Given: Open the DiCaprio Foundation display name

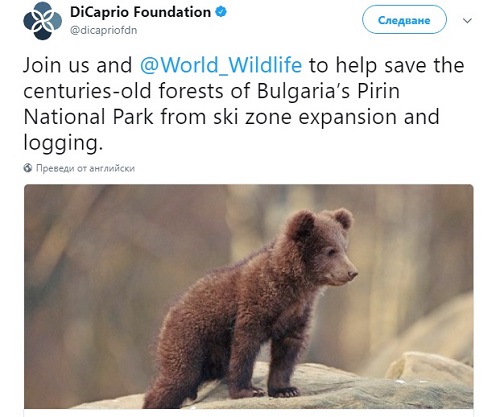Looking at the screenshot, I should (x=140, y=12).
